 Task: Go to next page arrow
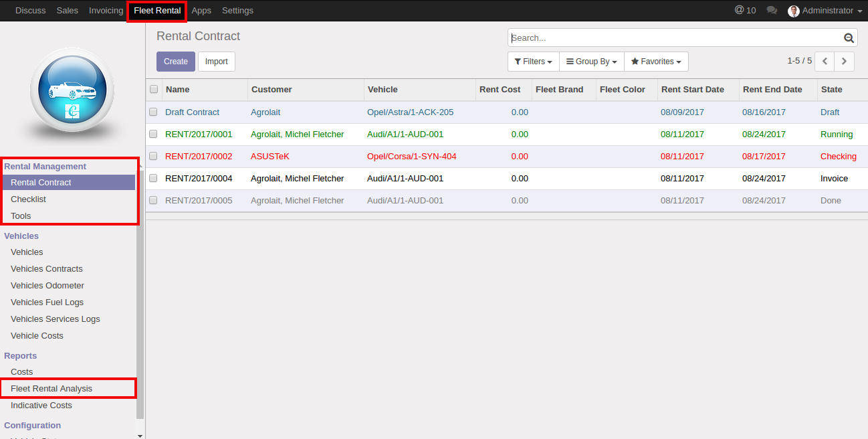[845, 62]
